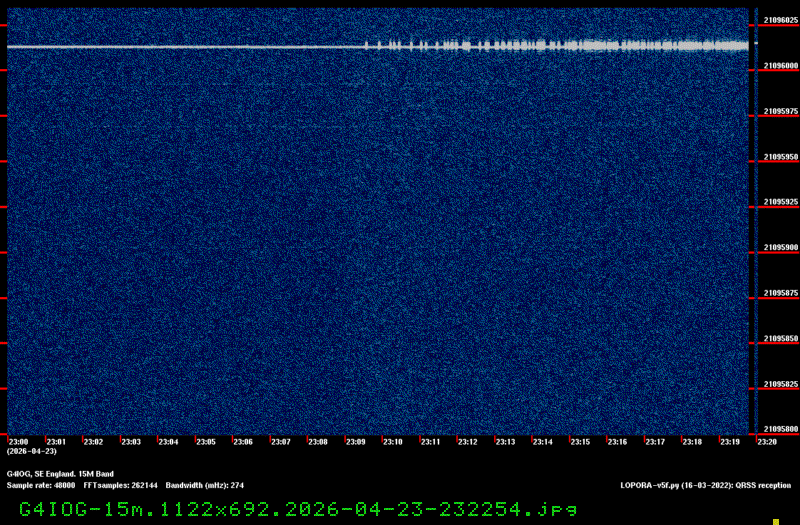Click the 23:20 time axis label

click(767, 442)
